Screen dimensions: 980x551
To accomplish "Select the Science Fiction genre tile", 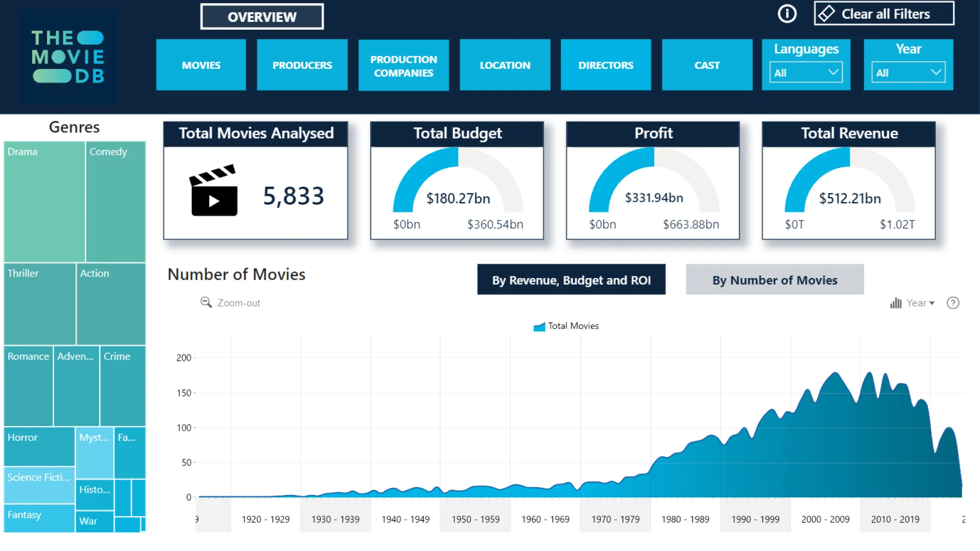I will [x=39, y=485].
